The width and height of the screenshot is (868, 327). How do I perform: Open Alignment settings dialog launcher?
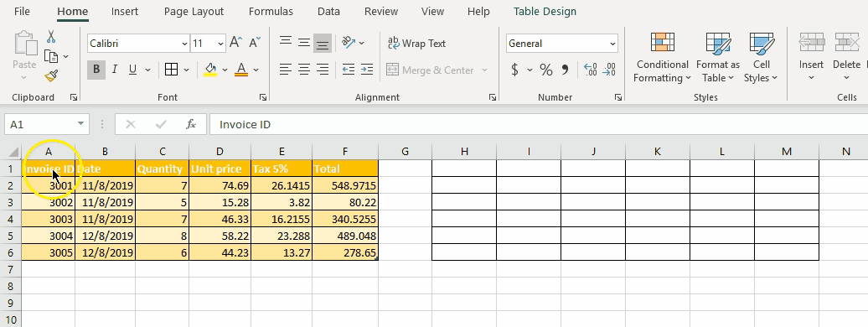(493, 97)
